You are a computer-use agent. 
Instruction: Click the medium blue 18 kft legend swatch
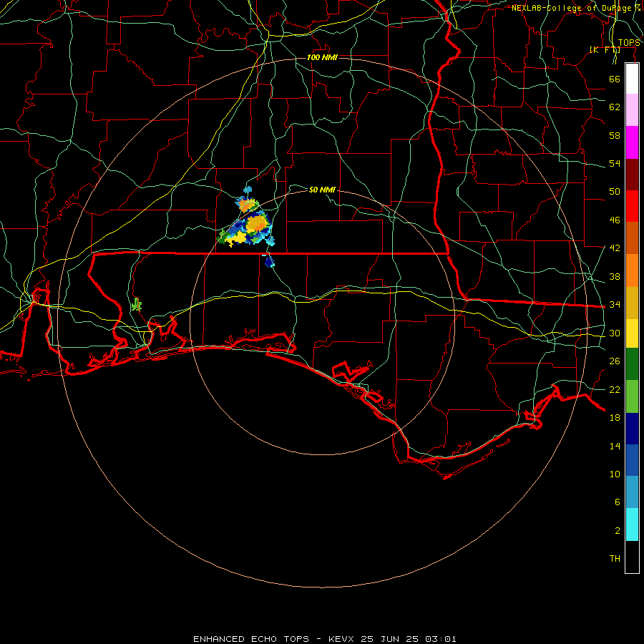click(x=632, y=460)
